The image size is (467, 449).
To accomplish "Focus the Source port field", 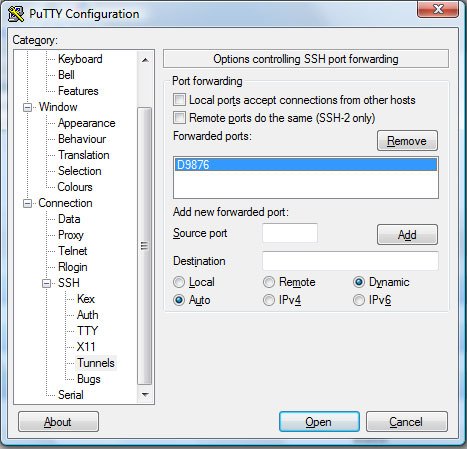I will click(290, 233).
